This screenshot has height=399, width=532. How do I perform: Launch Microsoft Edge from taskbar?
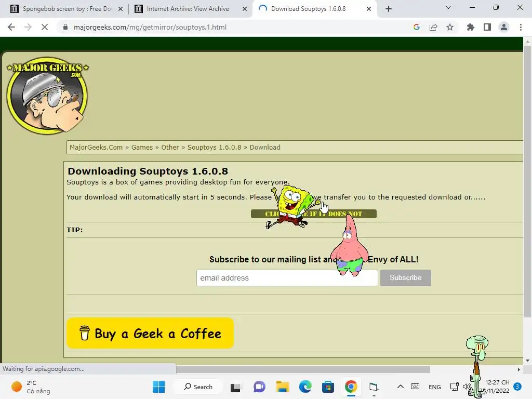[x=305, y=387]
